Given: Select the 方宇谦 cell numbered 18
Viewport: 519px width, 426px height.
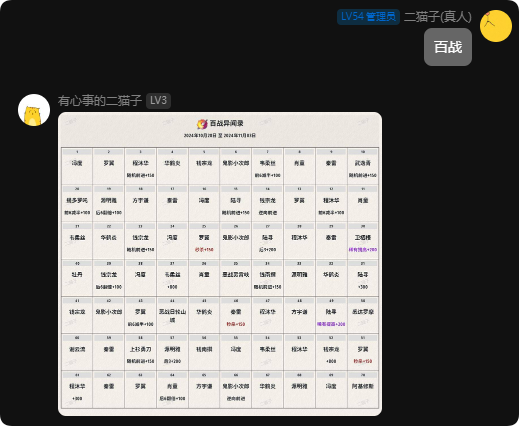Looking at the screenshot, I should click(x=140, y=203).
